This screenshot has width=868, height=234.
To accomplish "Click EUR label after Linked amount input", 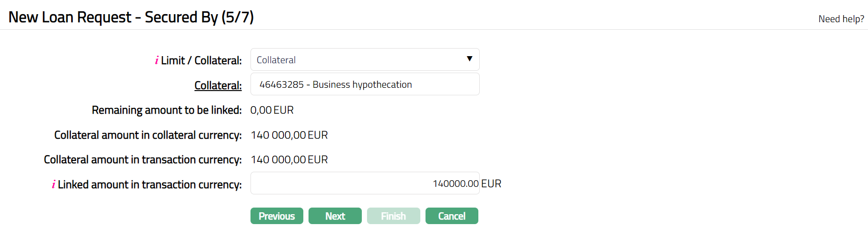I will point(491,184).
